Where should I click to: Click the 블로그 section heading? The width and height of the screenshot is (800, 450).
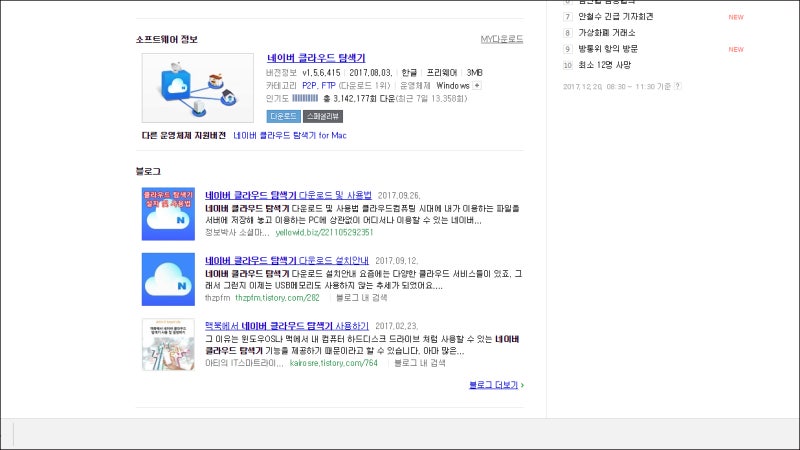click(148, 171)
